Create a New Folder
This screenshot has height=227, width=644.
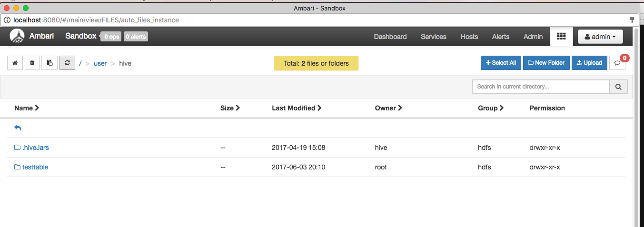[546, 63]
